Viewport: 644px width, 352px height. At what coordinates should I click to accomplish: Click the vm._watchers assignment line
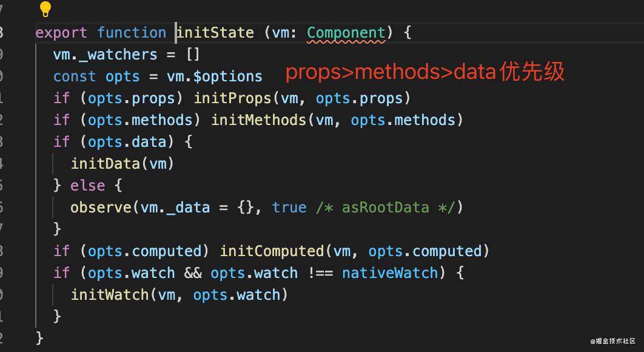(x=127, y=55)
